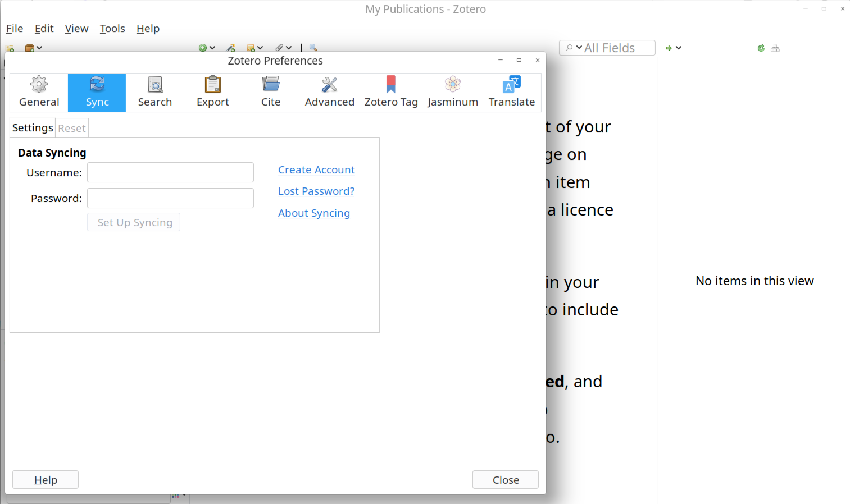Click the All Fields search box

tap(607, 48)
